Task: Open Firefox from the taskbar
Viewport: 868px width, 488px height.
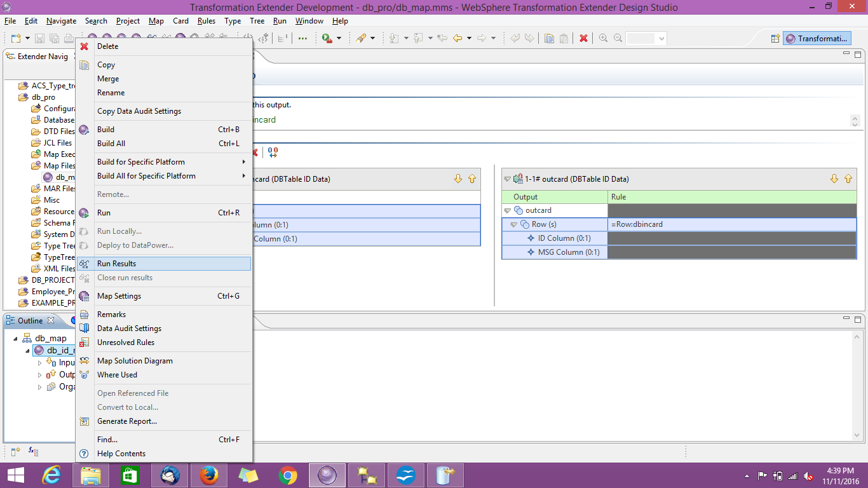Action: [209, 475]
